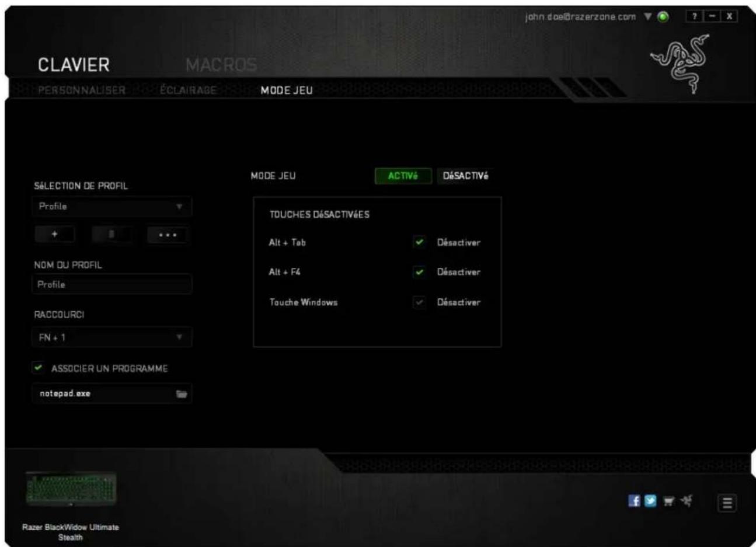
Task: Select the Razer BlackWidow keyboard thumbnail
Action: tap(71, 488)
